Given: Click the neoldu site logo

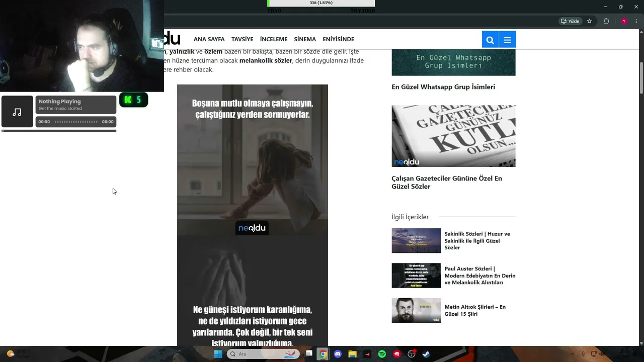Looking at the screenshot, I should pos(172,38).
